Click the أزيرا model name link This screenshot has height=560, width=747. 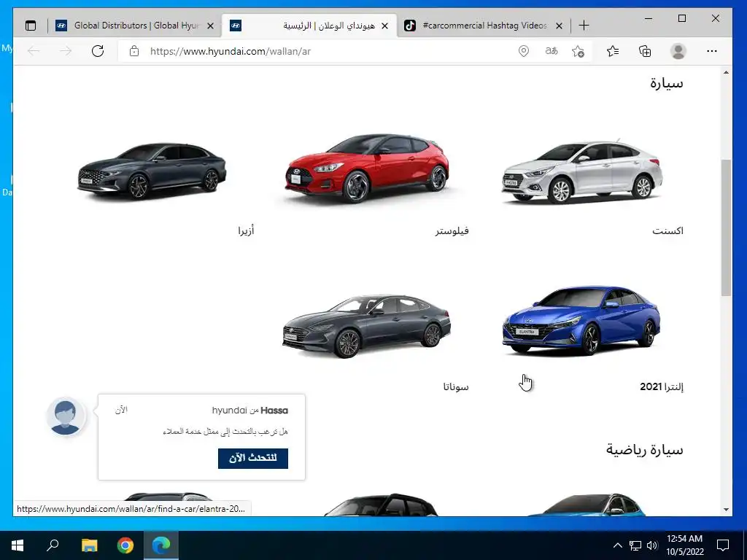[247, 231]
